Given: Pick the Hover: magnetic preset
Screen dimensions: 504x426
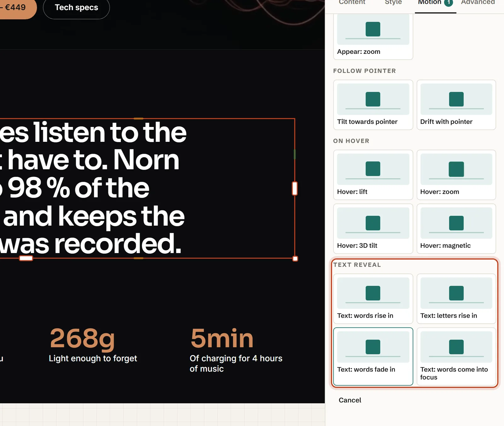Looking at the screenshot, I should 456,229.
